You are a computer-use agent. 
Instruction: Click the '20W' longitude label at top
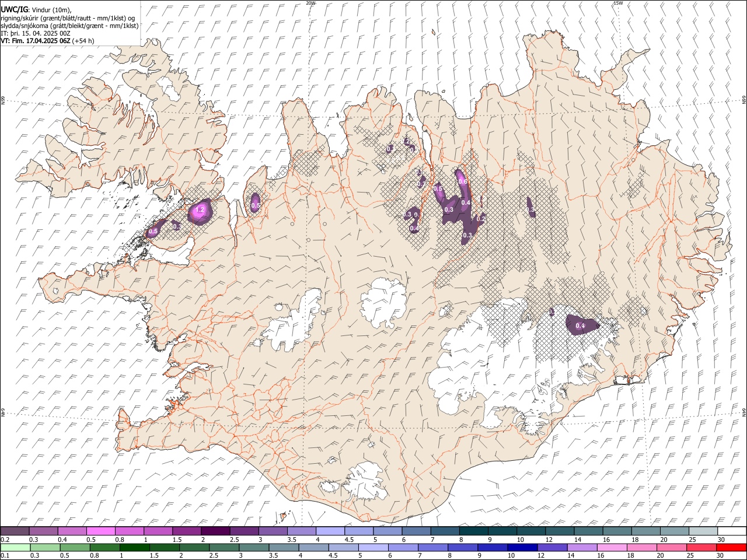310,3
